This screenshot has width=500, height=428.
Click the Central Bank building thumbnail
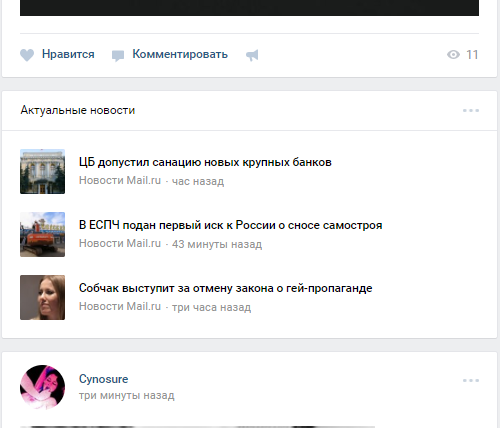pos(42,171)
